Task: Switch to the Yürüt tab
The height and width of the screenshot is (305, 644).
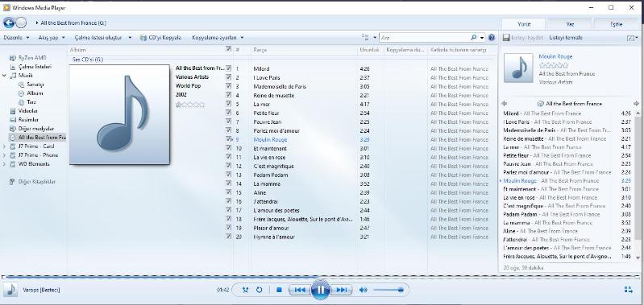Action: pyautogui.click(x=524, y=24)
